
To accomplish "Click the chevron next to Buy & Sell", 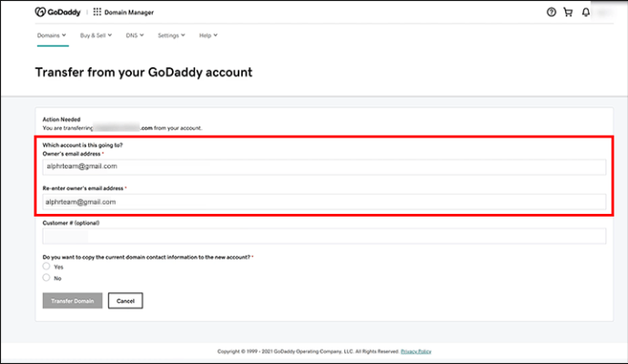I will pos(110,35).
